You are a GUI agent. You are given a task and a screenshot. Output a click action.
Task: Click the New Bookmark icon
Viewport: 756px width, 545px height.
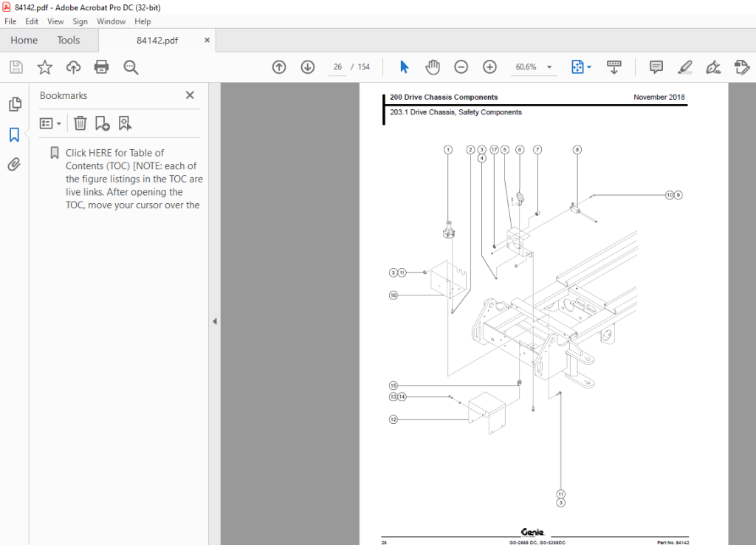click(x=102, y=123)
